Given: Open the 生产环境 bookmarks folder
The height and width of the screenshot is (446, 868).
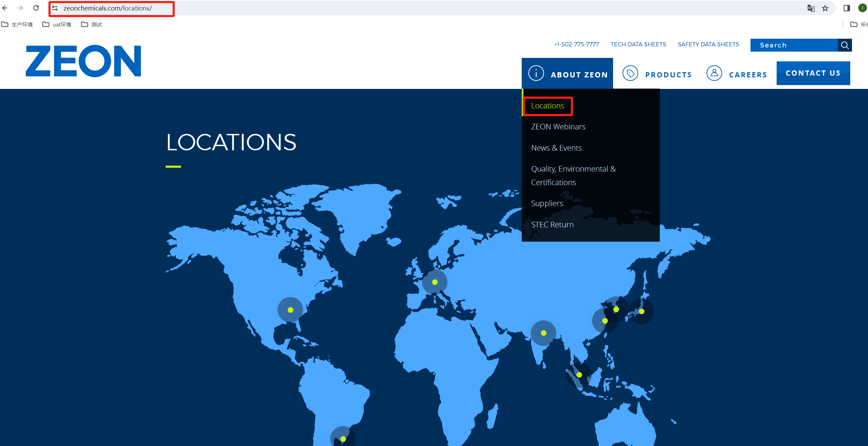Looking at the screenshot, I should click(17, 24).
